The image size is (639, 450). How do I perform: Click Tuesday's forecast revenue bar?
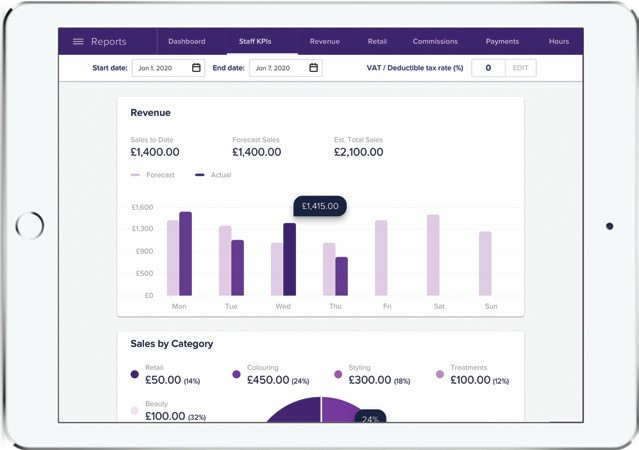point(225,260)
